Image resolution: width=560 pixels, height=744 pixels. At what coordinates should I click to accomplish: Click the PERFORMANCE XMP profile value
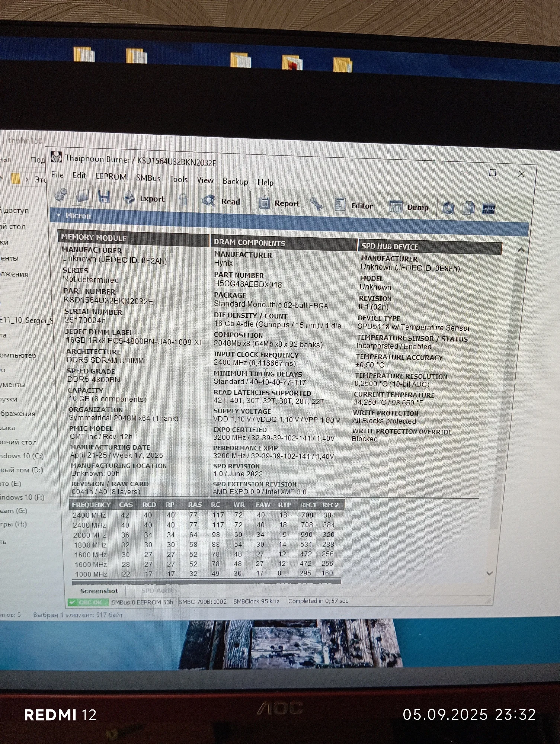click(273, 456)
